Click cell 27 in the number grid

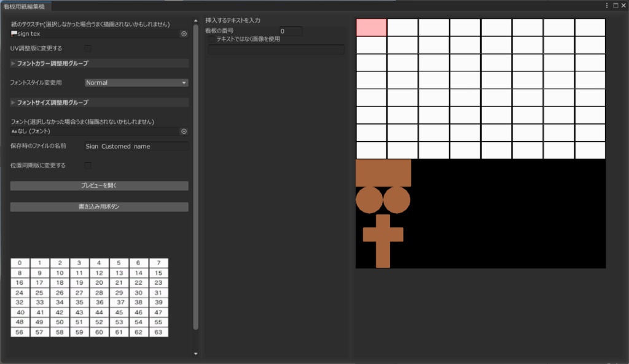click(x=79, y=293)
